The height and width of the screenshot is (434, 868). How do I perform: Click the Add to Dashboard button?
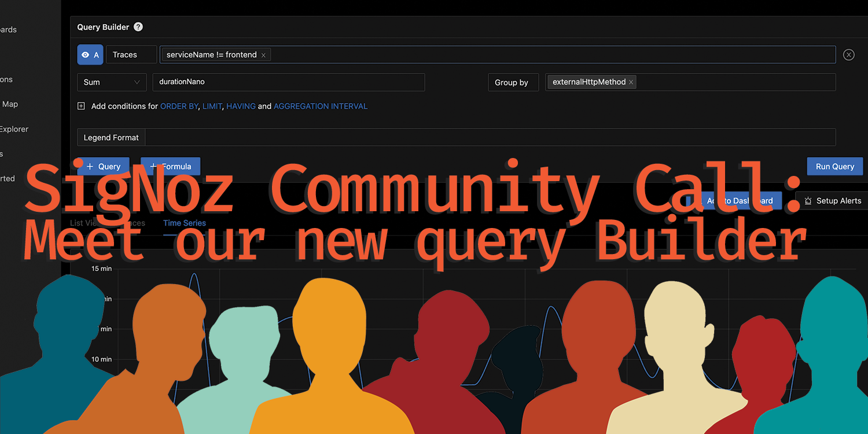tap(734, 201)
